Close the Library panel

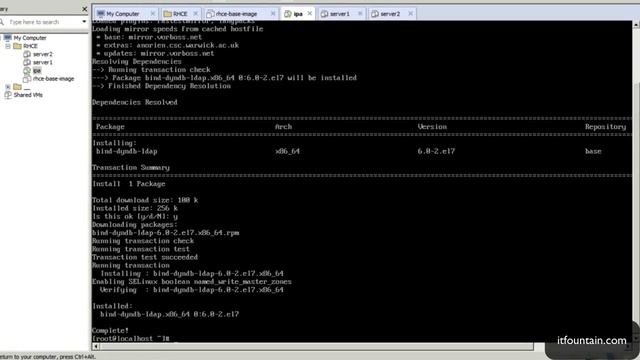click(84, 9)
